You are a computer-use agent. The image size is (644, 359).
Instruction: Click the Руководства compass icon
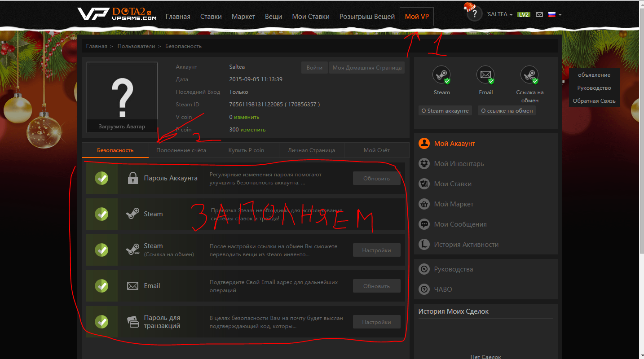pyautogui.click(x=424, y=269)
